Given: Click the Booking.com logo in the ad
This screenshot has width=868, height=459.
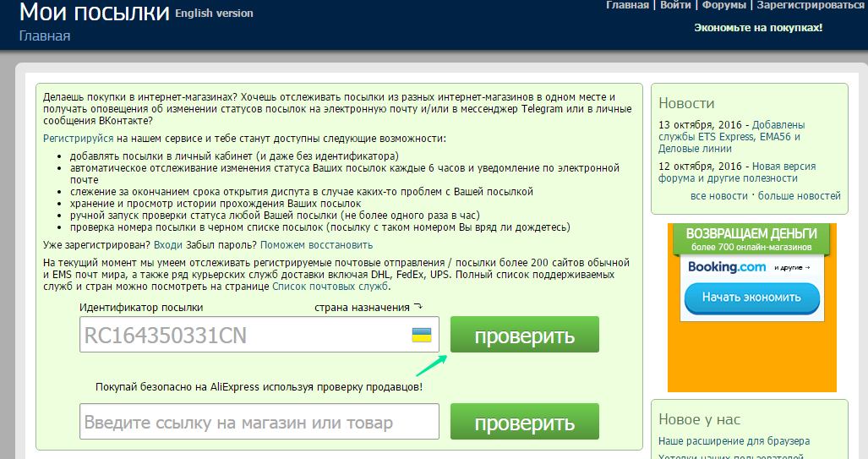Looking at the screenshot, I should tap(727, 267).
